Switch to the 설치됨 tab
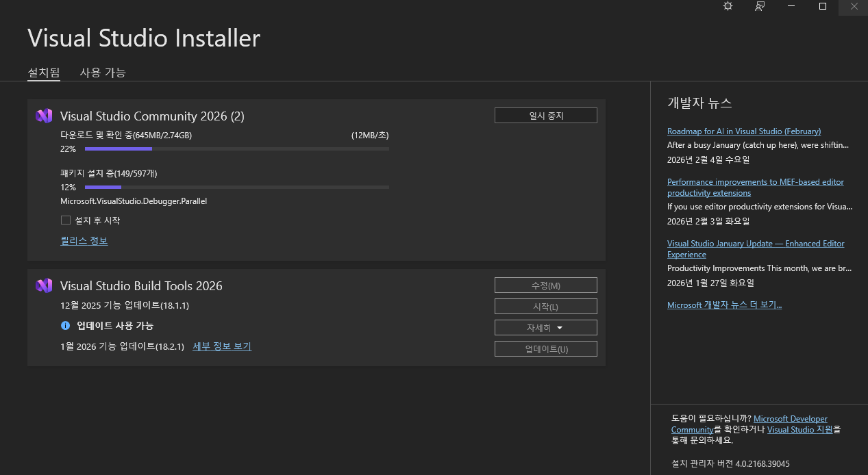This screenshot has height=475, width=868. click(x=44, y=73)
